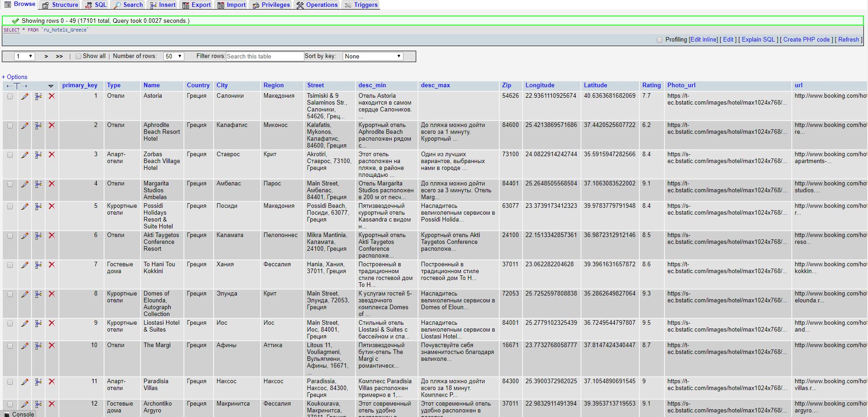Viewport: 868px width, 417px height.
Task: Edit row 11 Paradisia Villas
Action: tap(25, 382)
